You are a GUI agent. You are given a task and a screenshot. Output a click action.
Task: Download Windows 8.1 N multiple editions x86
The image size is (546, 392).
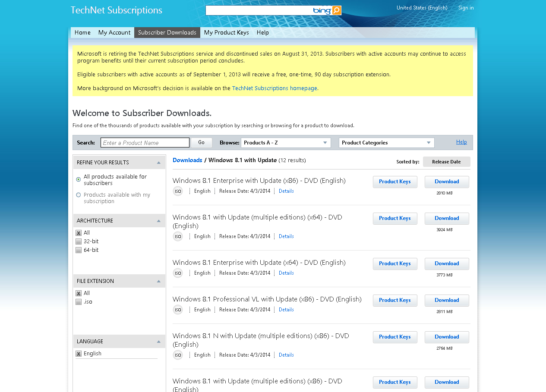pyautogui.click(x=447, y=337)
